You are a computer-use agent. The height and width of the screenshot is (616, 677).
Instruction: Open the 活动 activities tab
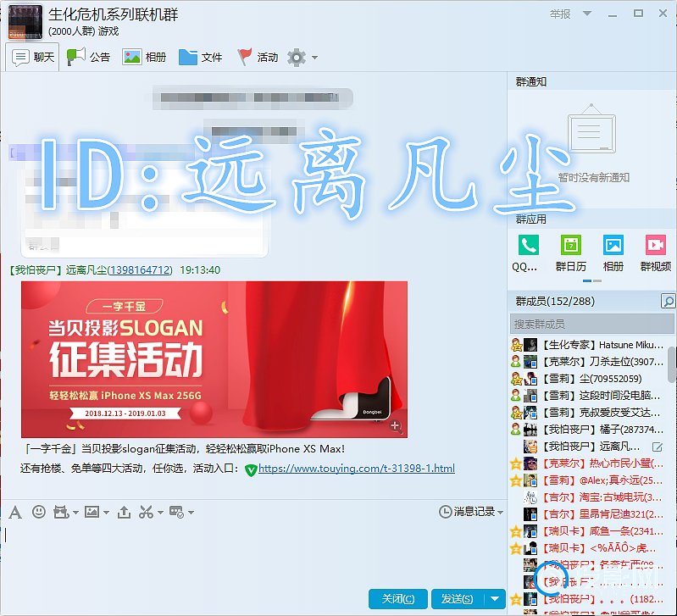point(258,57)
